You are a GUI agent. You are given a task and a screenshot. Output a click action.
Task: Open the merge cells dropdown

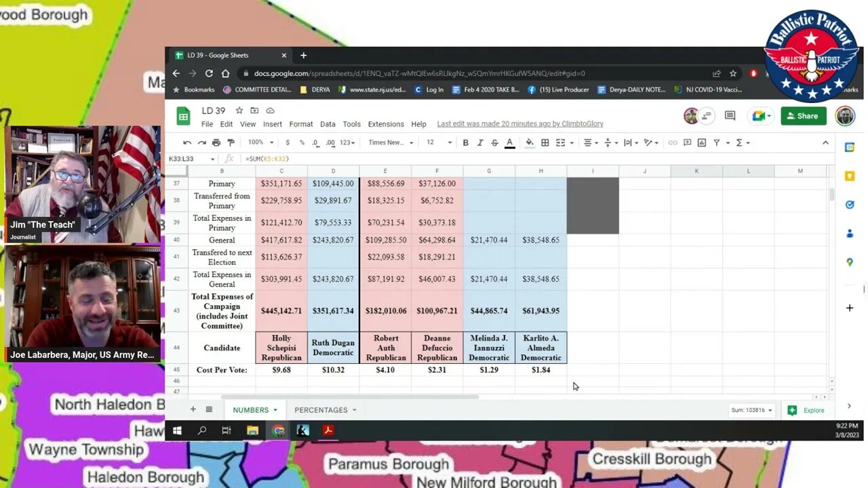564,142
